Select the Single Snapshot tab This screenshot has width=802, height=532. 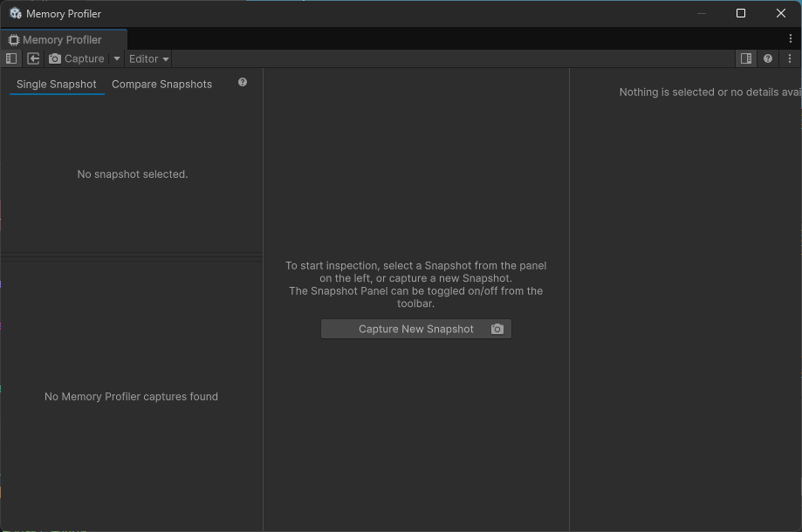[x=56, y=84]
